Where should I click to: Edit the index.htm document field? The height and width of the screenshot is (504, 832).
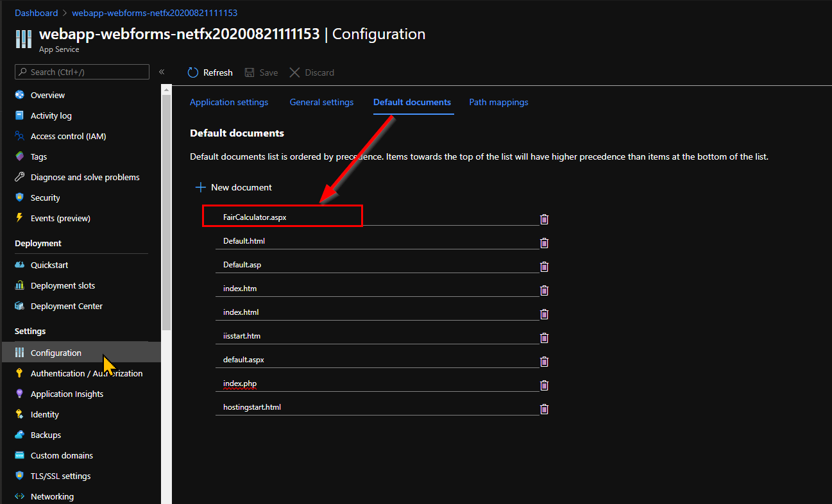pyautogui.click(x=377, y=289)
